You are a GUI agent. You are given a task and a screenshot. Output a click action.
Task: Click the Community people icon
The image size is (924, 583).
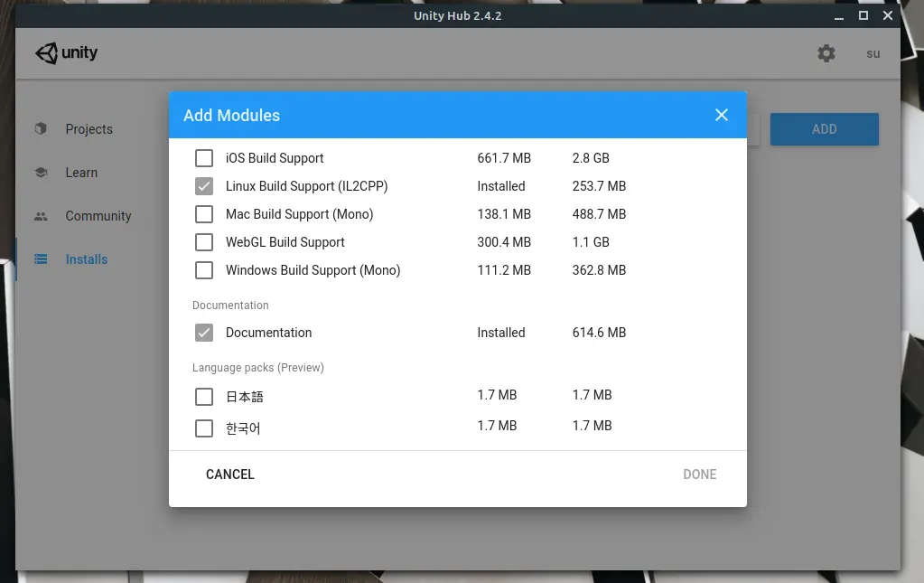coord(41,216)
